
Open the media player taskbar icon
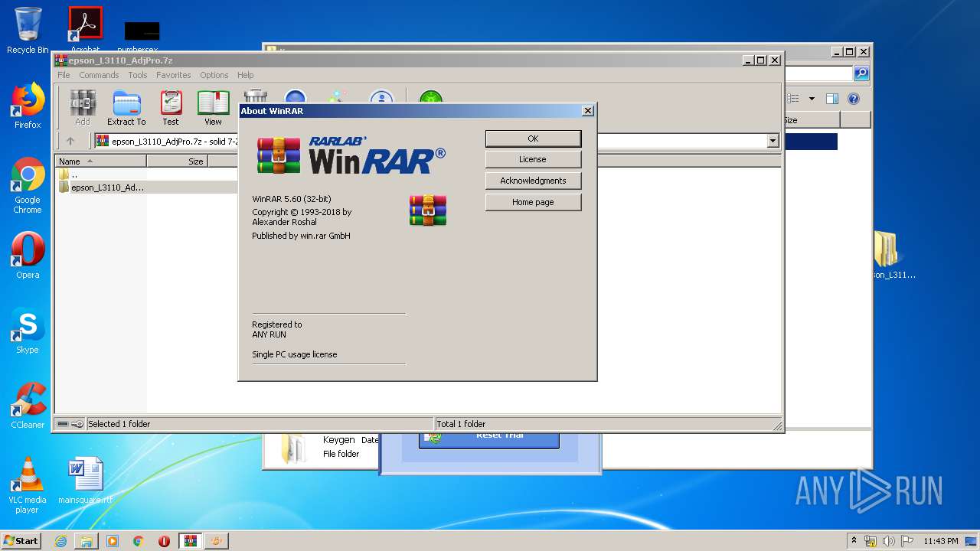pyautogui.click(x=113, y=540)
